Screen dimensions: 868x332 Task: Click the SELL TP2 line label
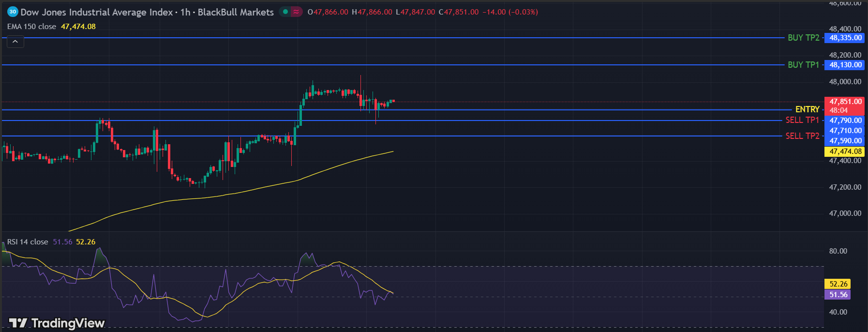pyautogui.click(x=802, y=136)
